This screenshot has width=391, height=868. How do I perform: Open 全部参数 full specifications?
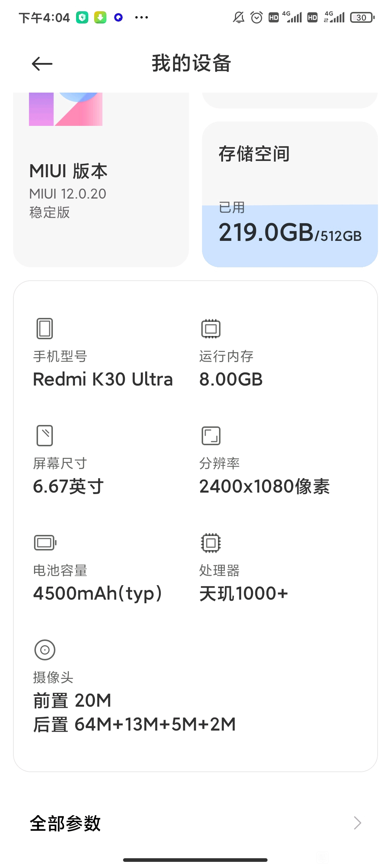pyautogui.click(x=195, y=823)
